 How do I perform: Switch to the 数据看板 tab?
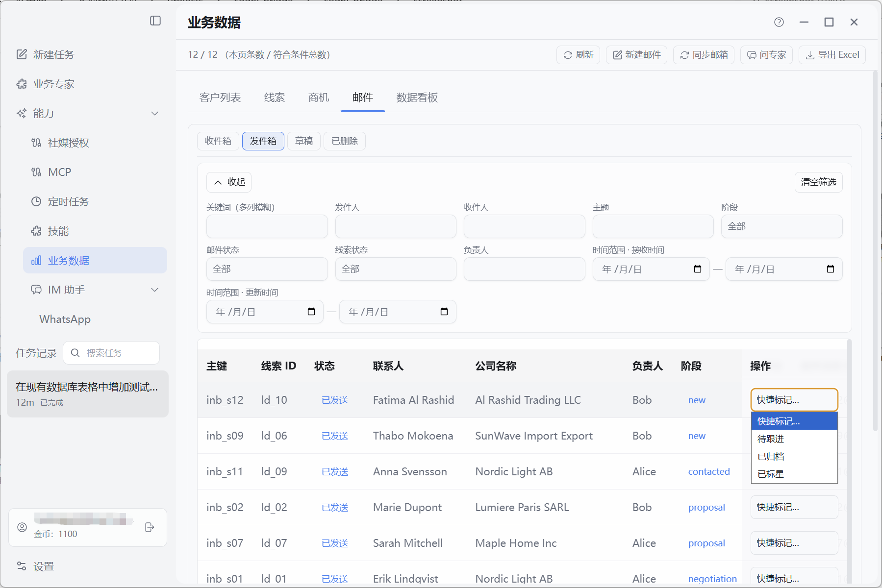point(417,98)
